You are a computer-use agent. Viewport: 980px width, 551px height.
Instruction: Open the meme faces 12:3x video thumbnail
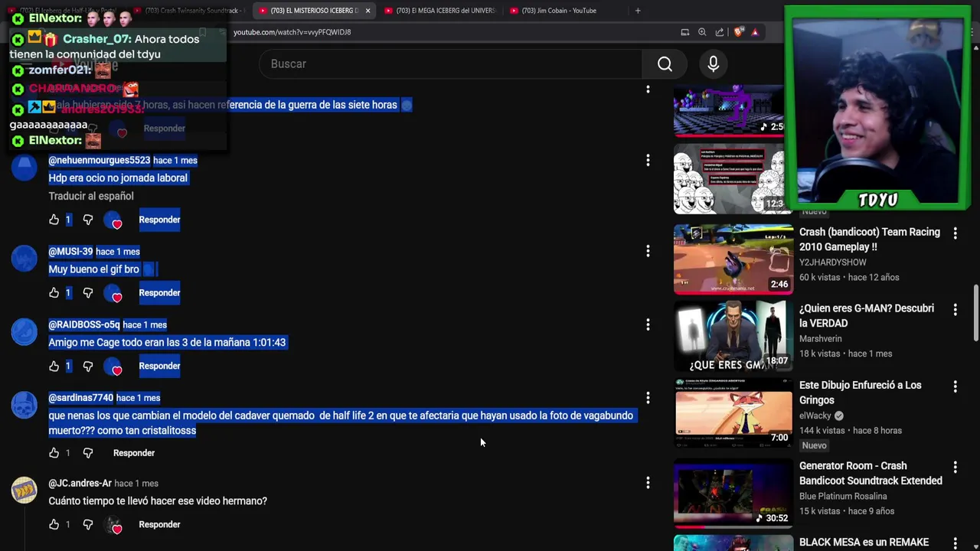coord(729,179)
